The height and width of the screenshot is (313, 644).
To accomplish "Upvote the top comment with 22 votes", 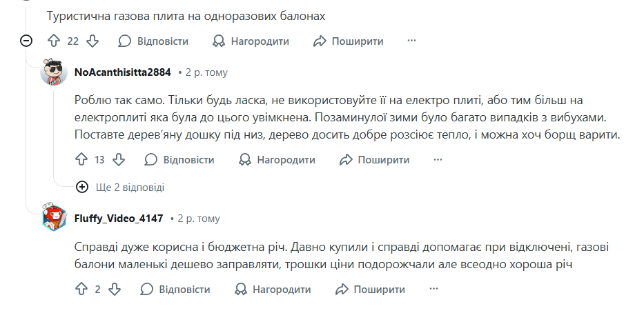I will pos(55,41).
